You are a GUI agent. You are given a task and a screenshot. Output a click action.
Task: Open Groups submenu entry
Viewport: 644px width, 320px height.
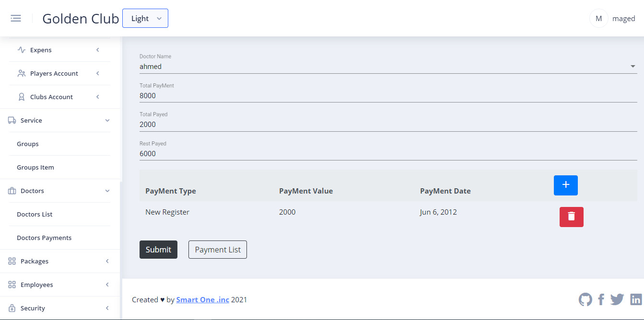[28, 144]
